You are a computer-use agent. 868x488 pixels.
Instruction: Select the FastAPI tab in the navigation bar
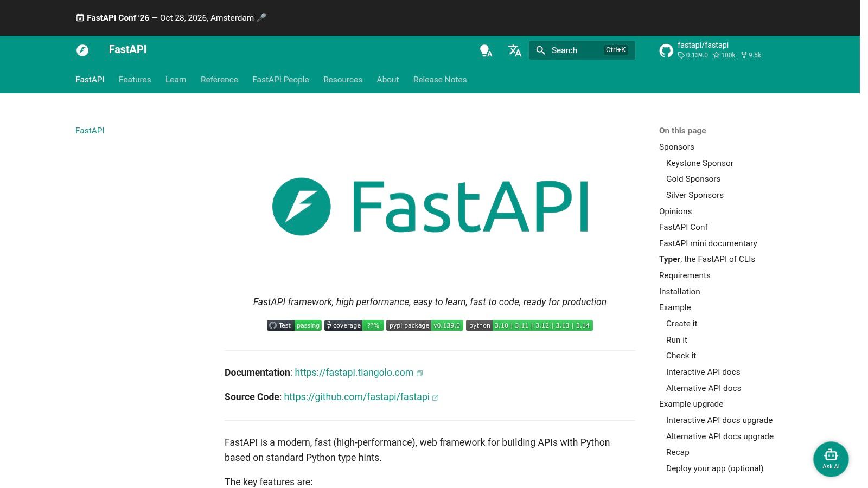(x=90, y=80)
